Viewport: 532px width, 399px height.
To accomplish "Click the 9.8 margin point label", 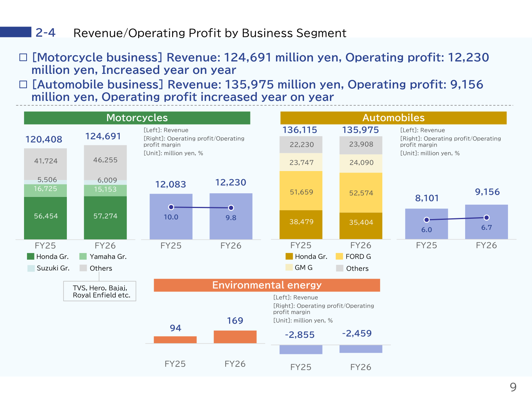I will click(231, 218).
